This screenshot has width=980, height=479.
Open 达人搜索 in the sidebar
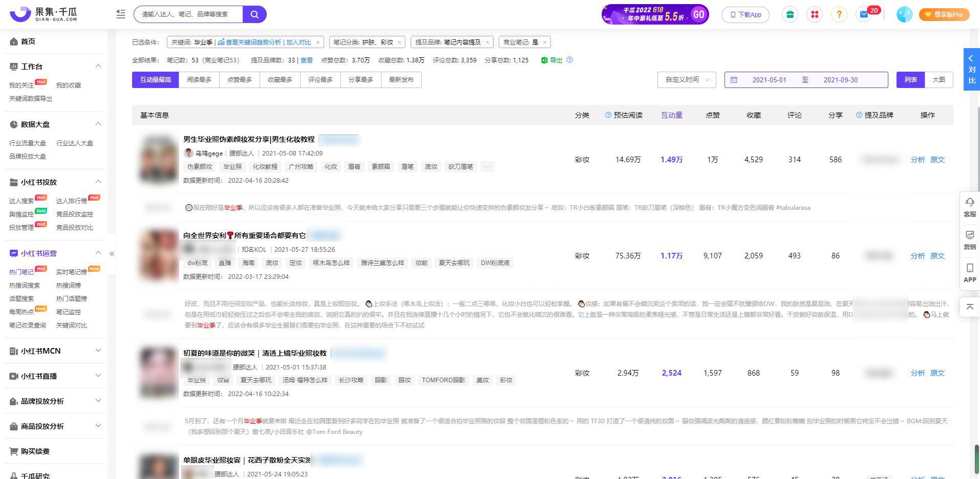click(x=22, y=201)
